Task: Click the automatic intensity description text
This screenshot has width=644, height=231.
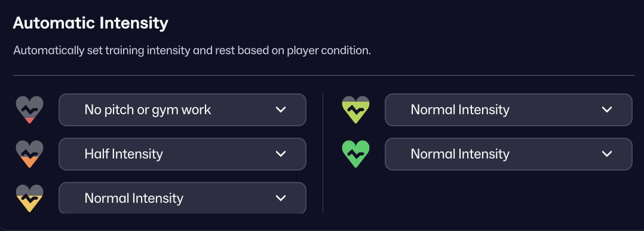Action: (x=192, y=51)
